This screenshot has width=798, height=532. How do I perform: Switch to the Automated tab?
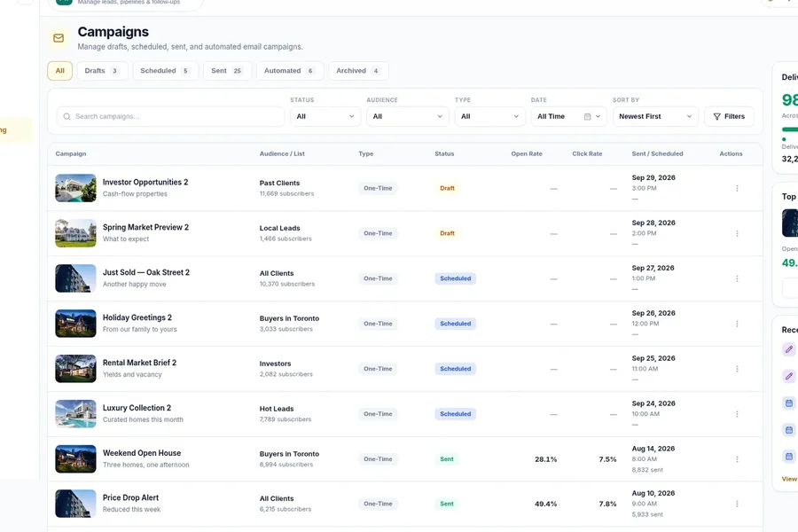pos(290,71)
